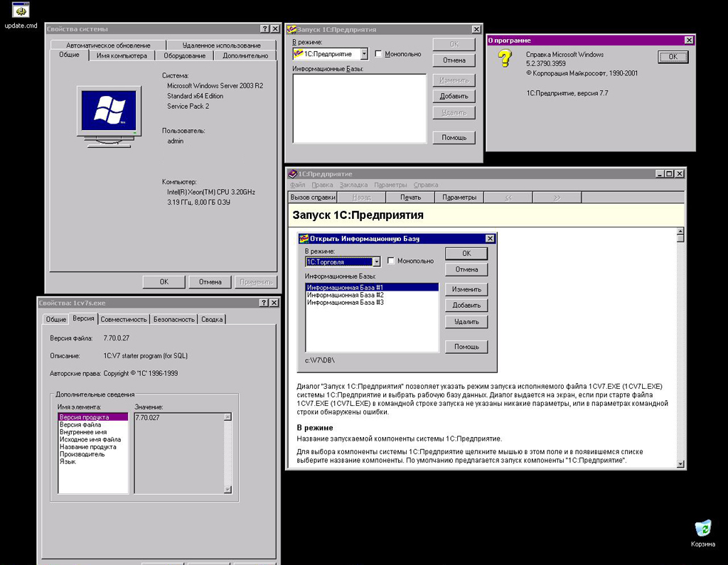Open the Оборудование tab
Screen dimensions: 728x565
click(x=184, y=55)
